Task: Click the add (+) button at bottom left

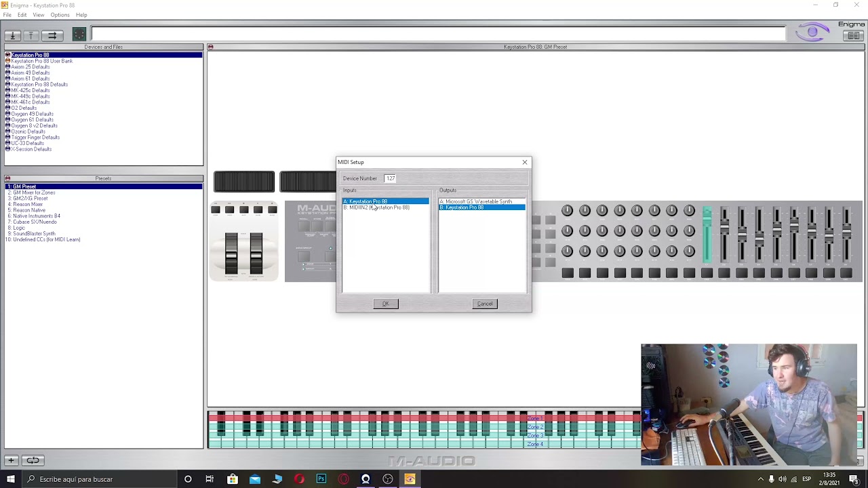Action: [11, 460]
